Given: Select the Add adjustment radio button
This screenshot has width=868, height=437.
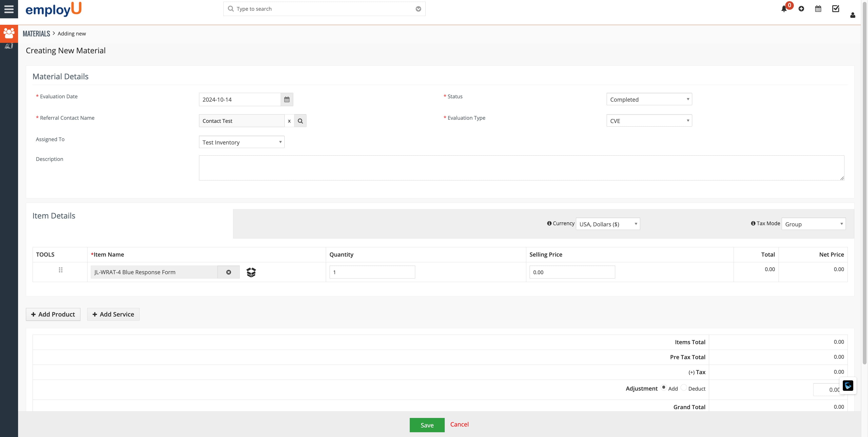Looking at the screenshot, I should (664, 388).
